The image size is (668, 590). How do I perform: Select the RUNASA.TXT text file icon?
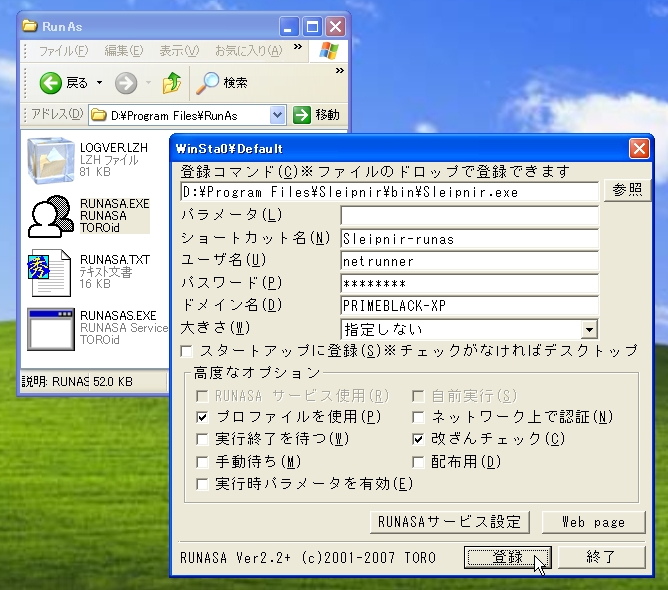coord(50,273)
